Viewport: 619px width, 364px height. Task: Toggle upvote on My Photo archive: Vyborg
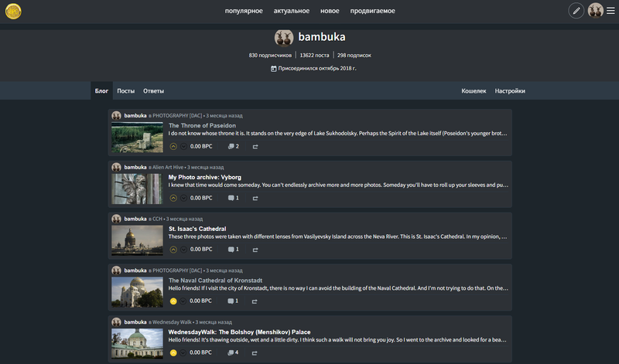point(173,198)
